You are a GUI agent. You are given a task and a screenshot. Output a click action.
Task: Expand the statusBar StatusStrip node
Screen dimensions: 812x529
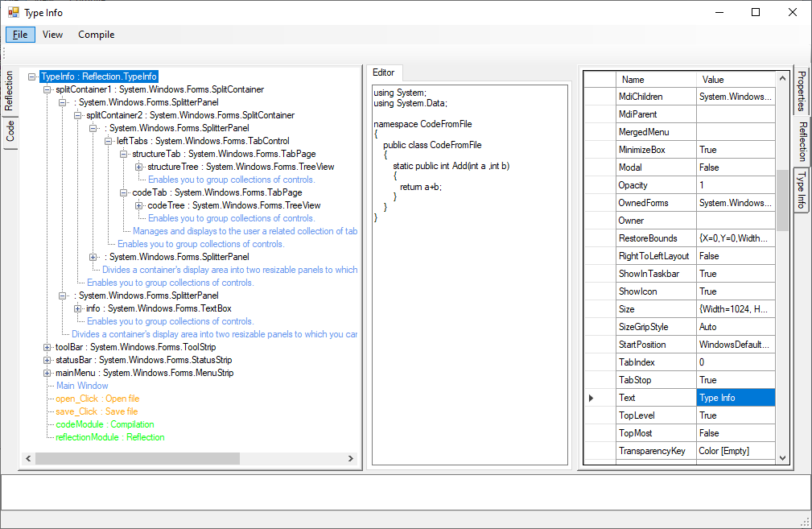click(x=47, y=360)
